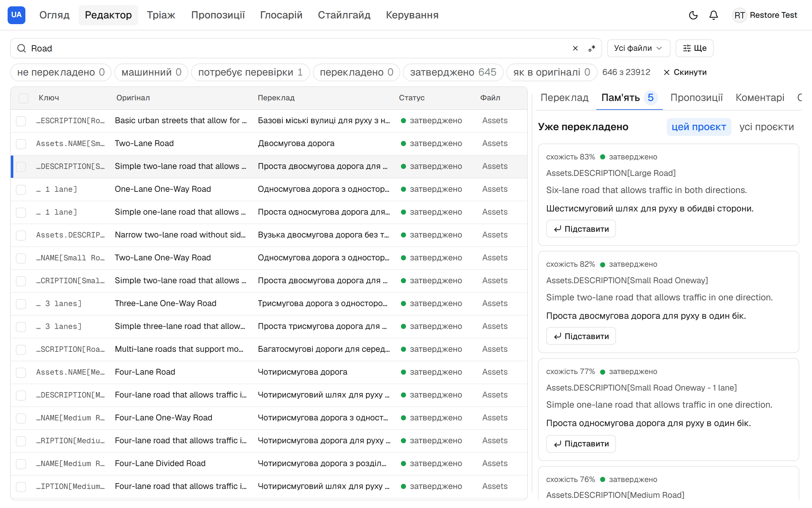
Task: Go to the Тріаж tab
Action: tap(161, 15)
